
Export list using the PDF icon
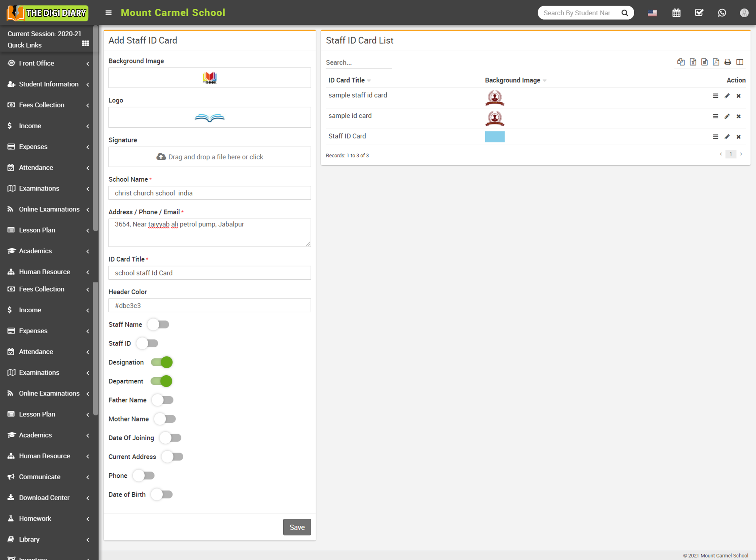pos(716,62)
